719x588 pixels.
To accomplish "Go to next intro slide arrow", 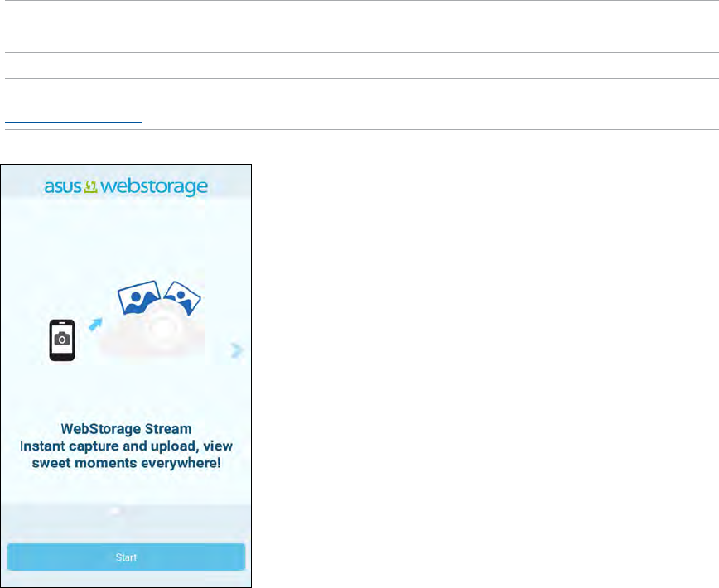I will [x=237, y=350].
